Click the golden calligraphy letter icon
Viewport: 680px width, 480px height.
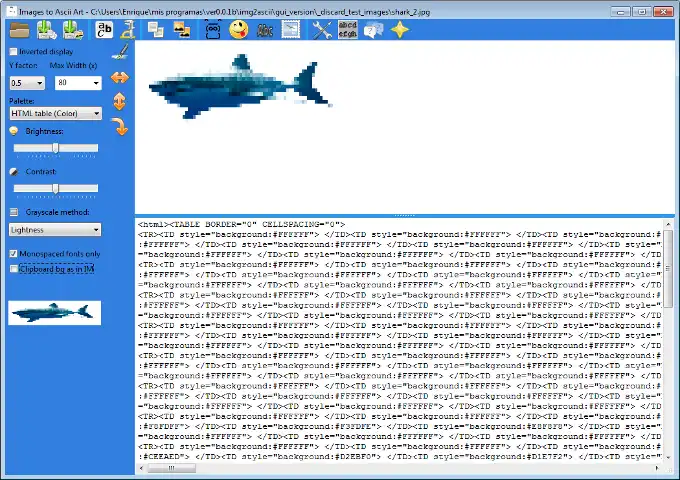[x=128, y=30]
